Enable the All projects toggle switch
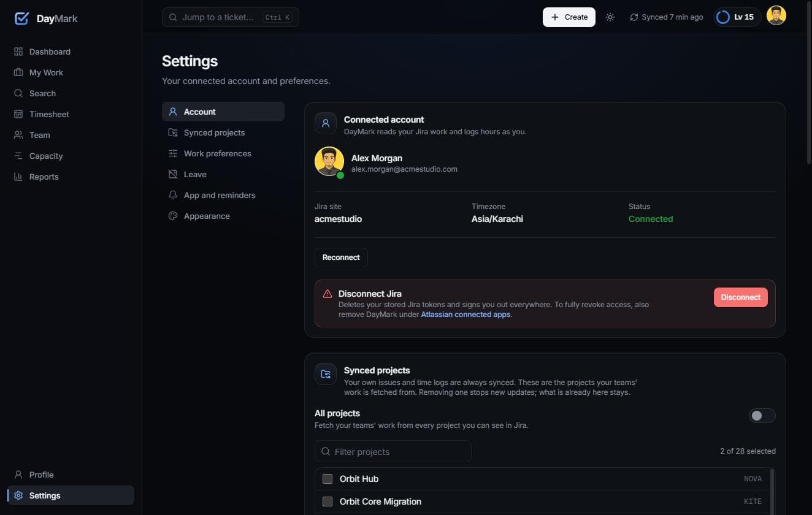Image resolution: width=812 pixels, height=515 pixels. tap(762, 416)
